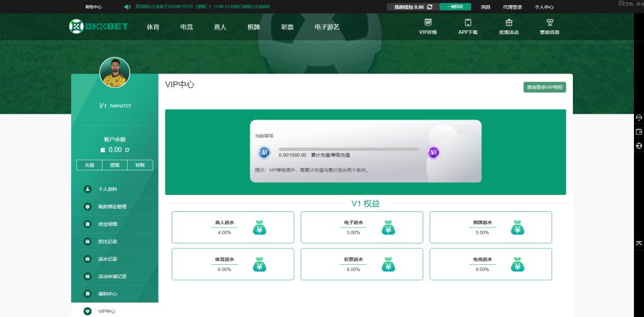Open 返水记录 in the sidebar

point(108,259)
